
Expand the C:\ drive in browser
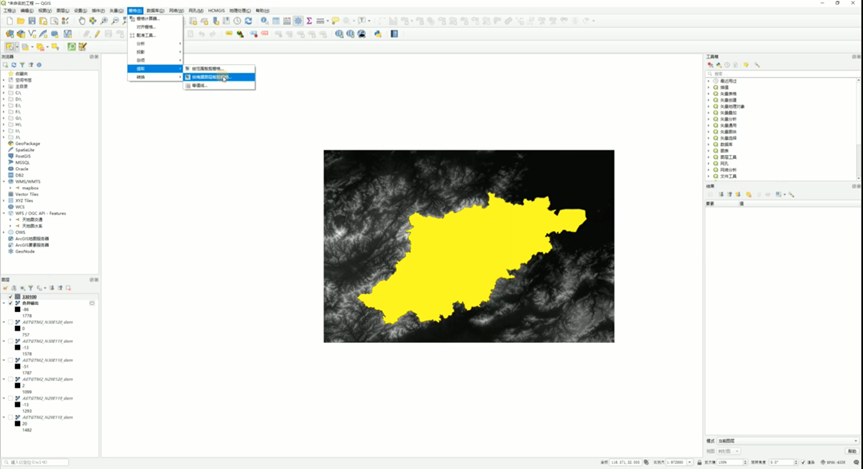(4, 93)
